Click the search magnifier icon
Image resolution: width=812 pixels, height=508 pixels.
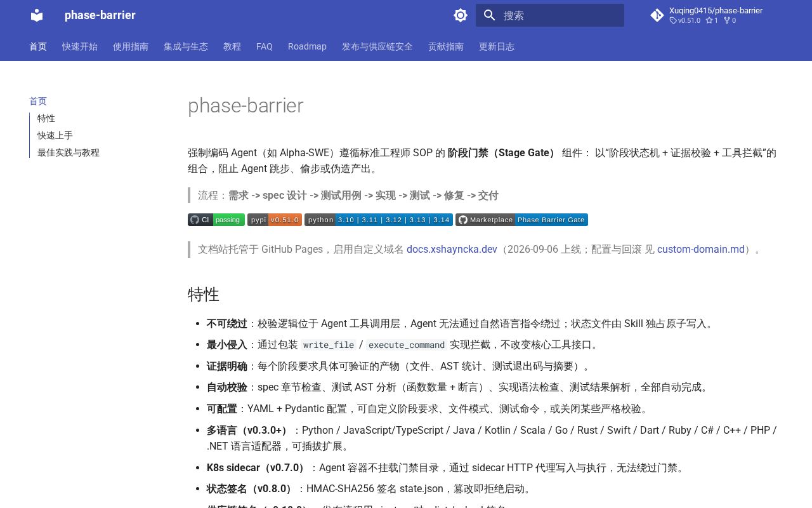[489, 15]
